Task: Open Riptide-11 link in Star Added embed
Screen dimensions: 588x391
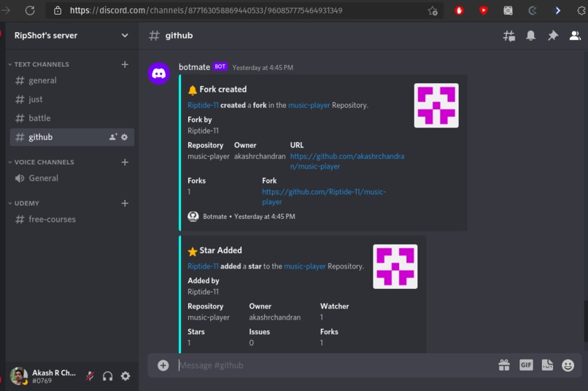Action: point(203,266)
